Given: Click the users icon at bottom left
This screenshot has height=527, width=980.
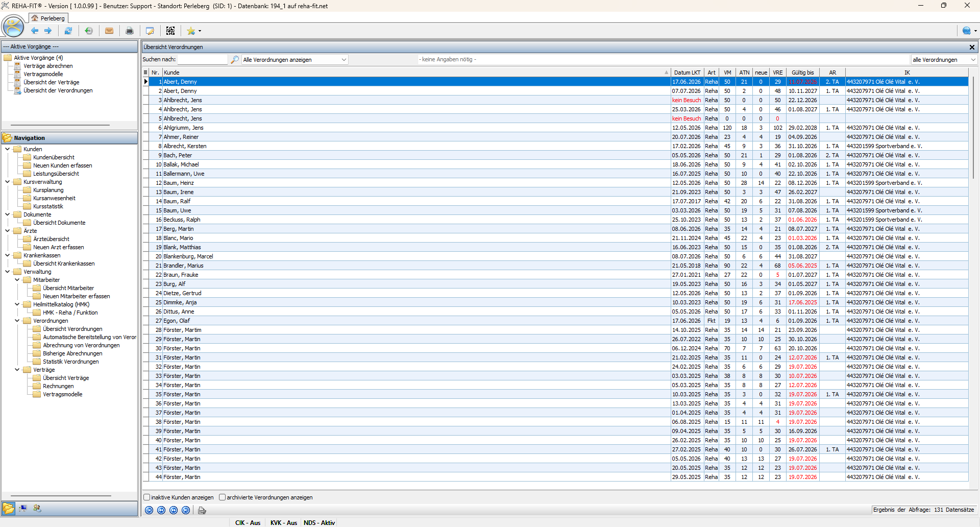Looking at the screenshot, I should click(x=37, y=508).
